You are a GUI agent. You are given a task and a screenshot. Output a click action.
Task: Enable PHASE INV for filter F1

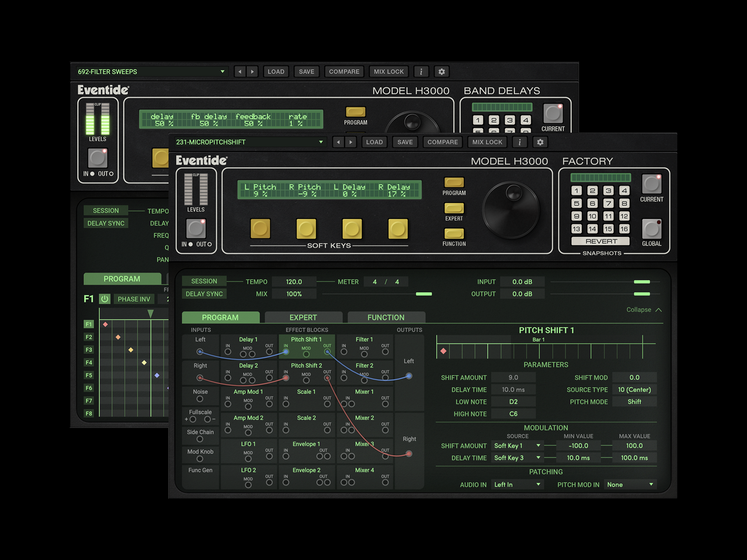click(134, 299)
